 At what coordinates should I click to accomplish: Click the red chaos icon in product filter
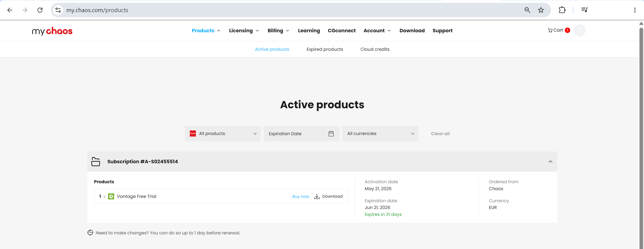pos(193,133)
